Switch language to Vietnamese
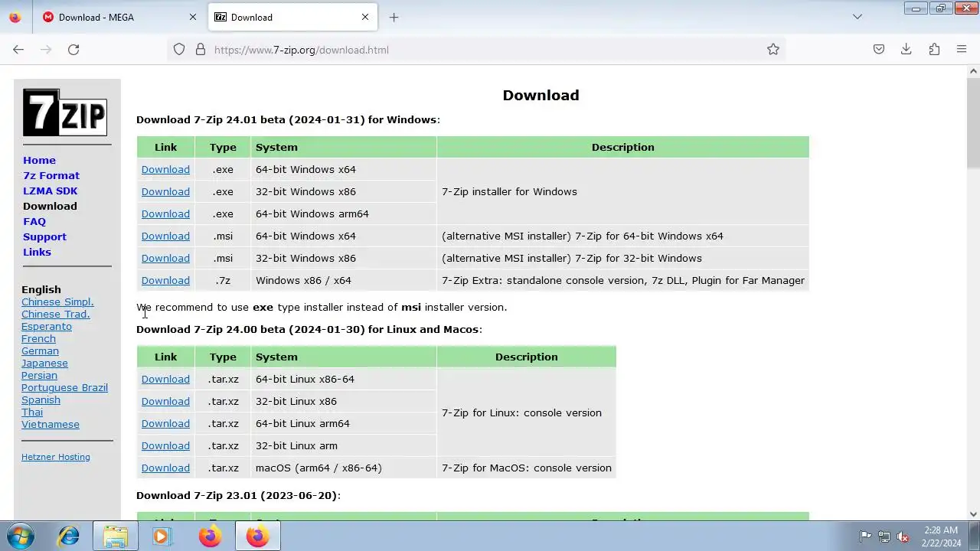Viewport: 980px width, 551px height. point(51,424)
